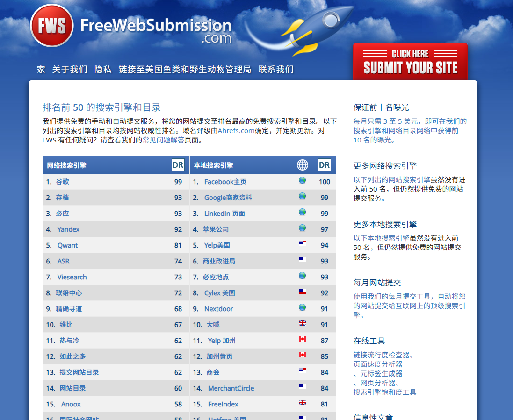This screenshot has height=420, width=513.
Task: Click the FWS red circle logo
Action: click(x=52, y=26)
